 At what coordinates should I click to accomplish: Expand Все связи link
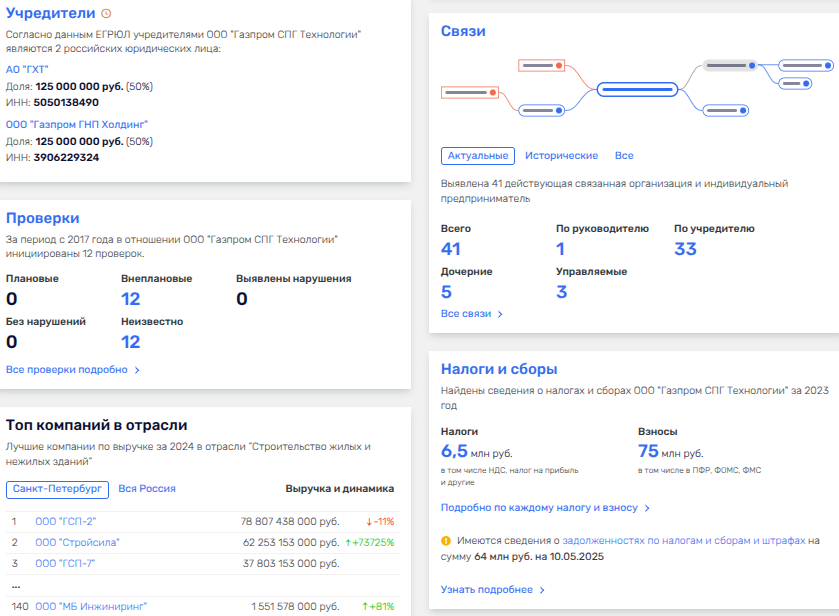click(471, 314)
